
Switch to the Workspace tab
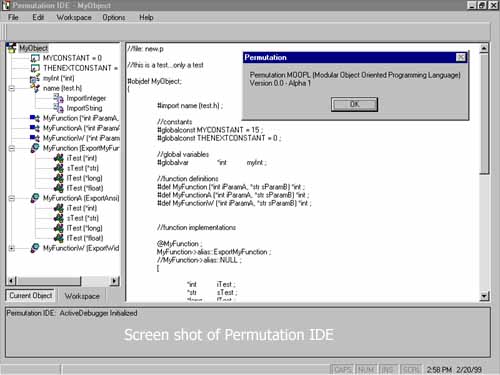coord(82,296)
